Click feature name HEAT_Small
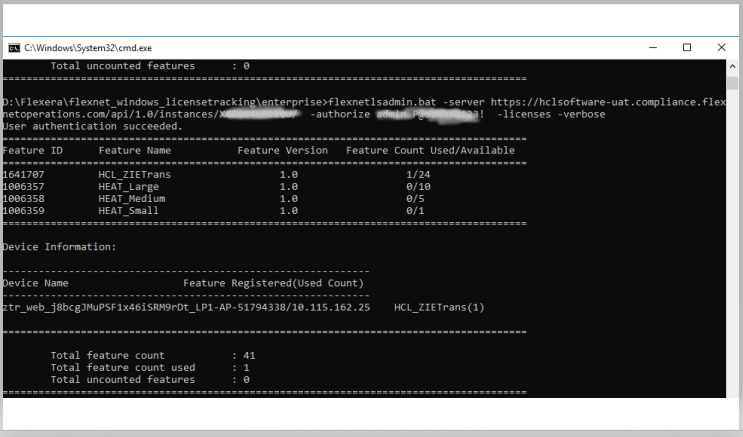 point(128,210)
